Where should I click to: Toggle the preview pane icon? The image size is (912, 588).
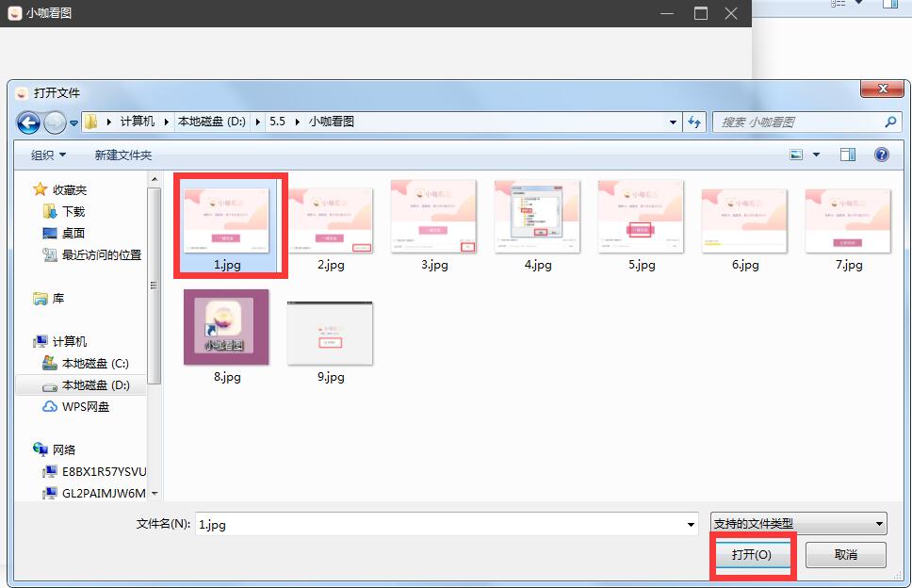pos(848,155)
